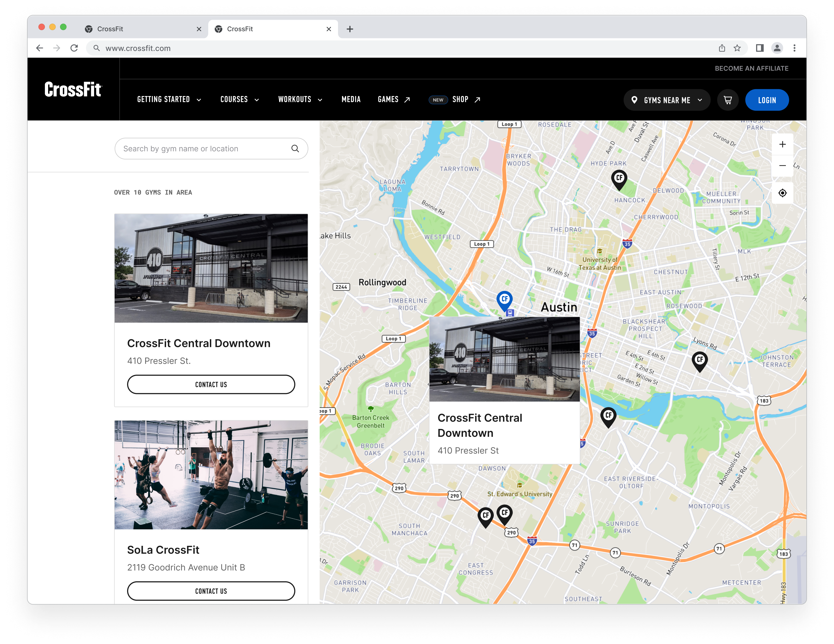Open the CrossFit Central Downtown card photo

[211, 268]
